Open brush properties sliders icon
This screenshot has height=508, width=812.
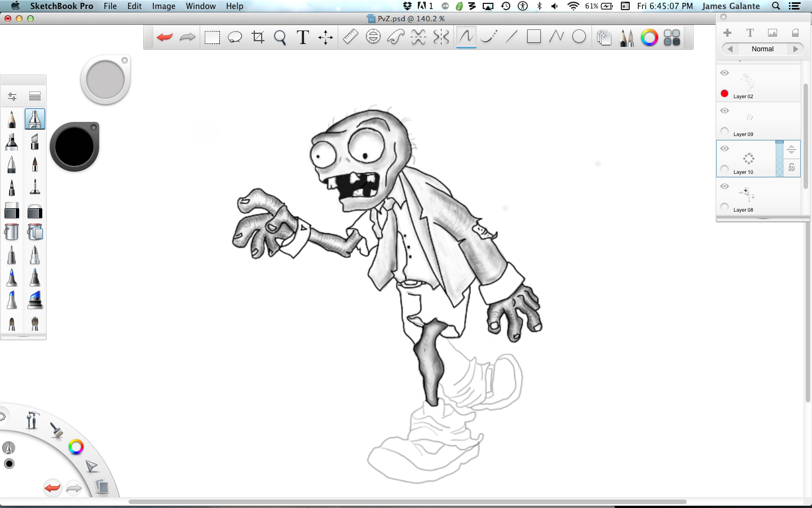point(12,96)
